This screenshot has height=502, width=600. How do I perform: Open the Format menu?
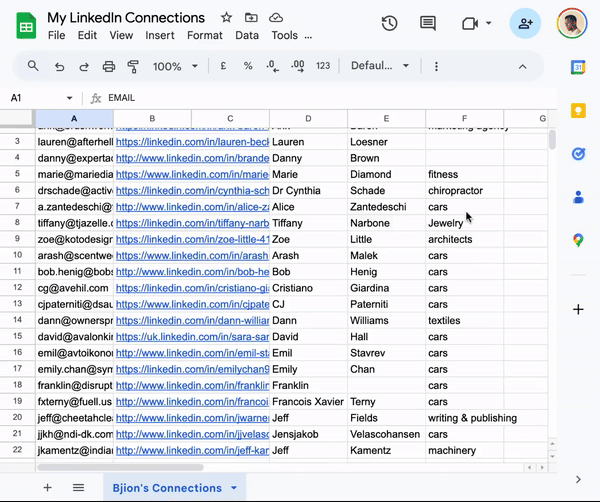[205, 35]
